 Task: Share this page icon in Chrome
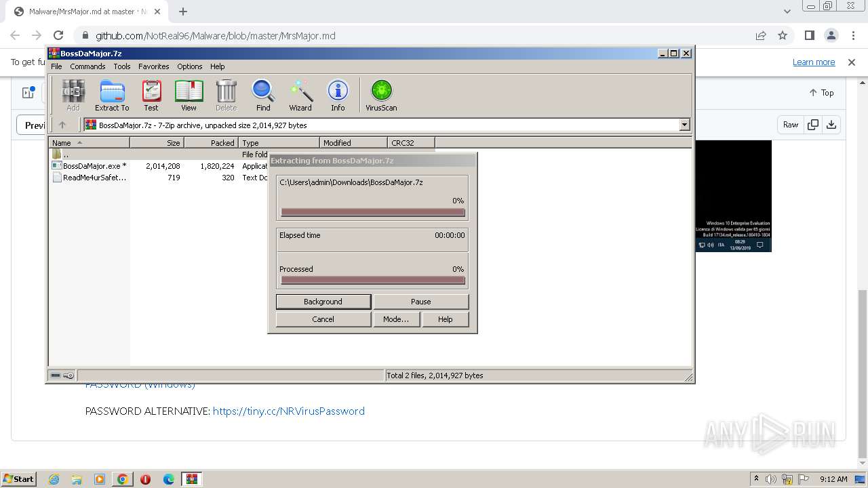pyautogui.click(x=761, y=35)
